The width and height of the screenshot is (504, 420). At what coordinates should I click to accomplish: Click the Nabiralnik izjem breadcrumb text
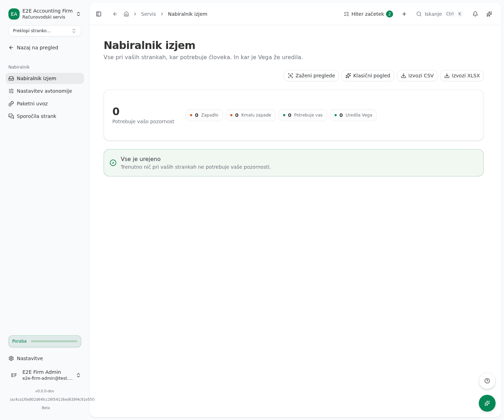[188, 14]
